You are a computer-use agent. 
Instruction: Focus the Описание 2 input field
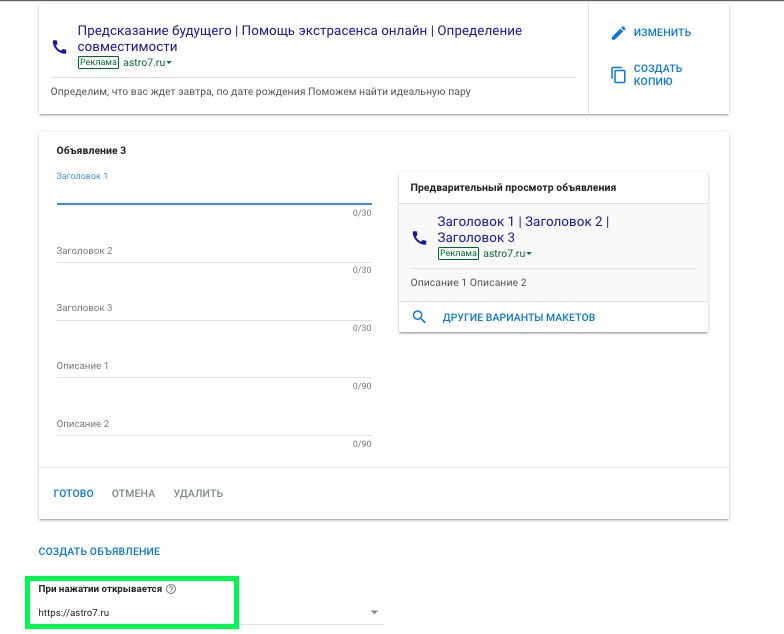(214, 424)
